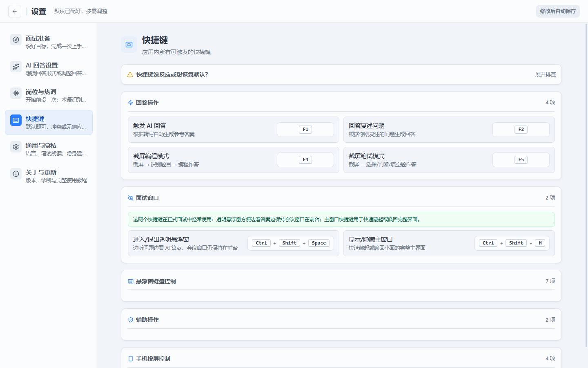
Task: Click the green tip about 这两个快捷键
Action: [x=341, y=220]
